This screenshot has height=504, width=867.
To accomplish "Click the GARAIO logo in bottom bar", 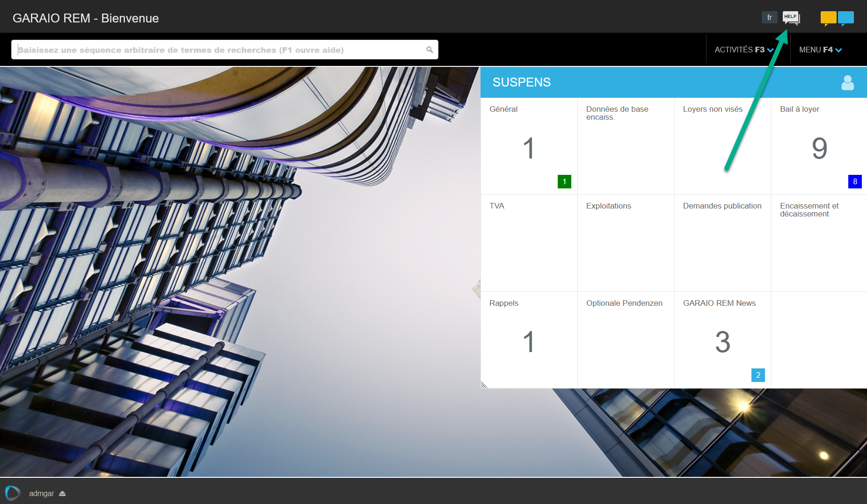I will [13, 493].
